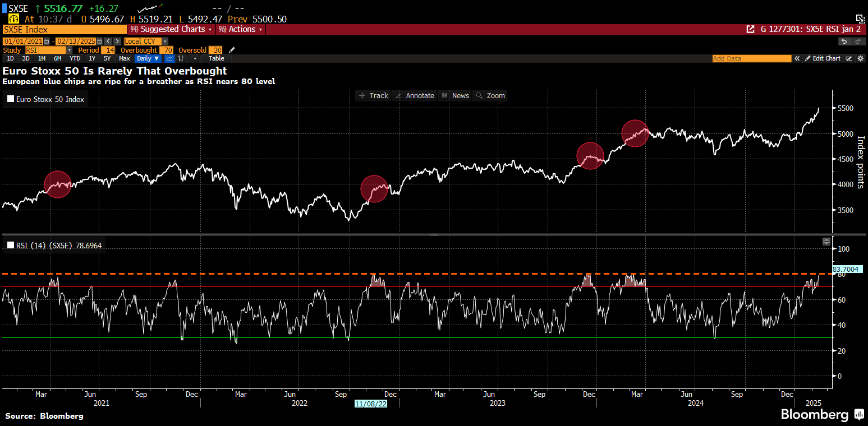The height and width of the screenshot is (426, 868).
Task: Click the Overbought 70 field
Action: point(166,50)
